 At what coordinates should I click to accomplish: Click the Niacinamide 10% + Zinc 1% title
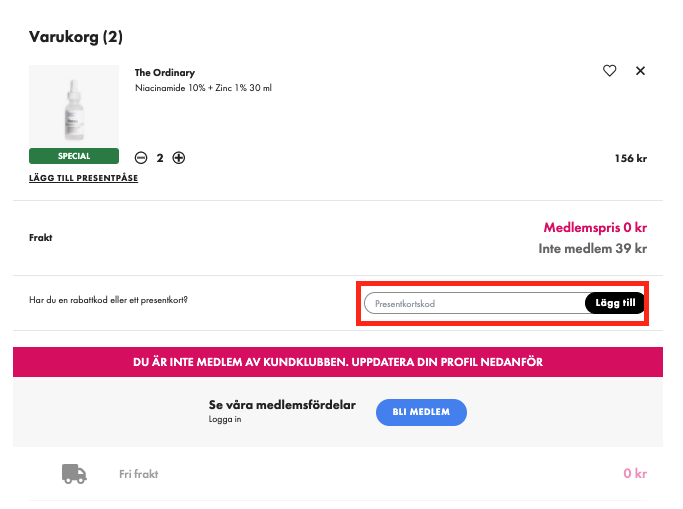tap(203, 88)
